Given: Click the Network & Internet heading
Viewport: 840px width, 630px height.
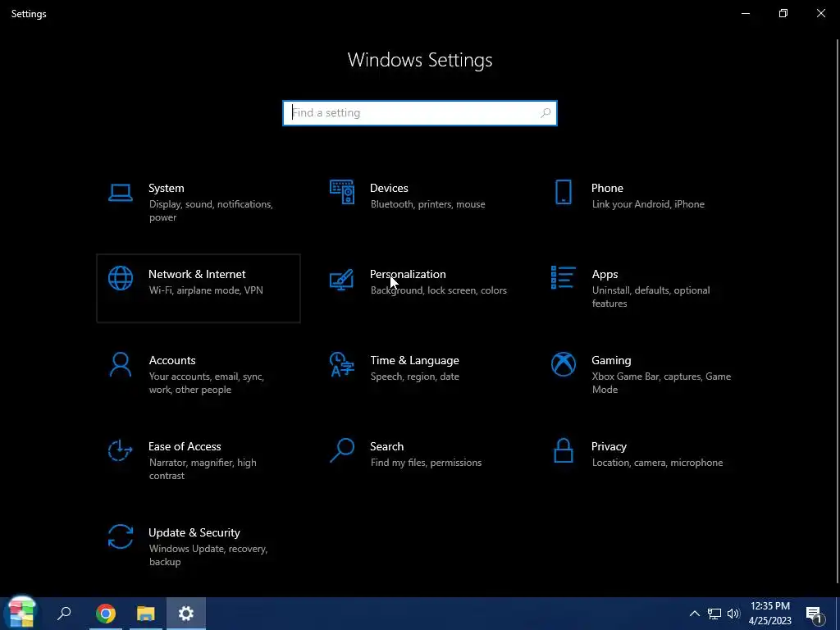Looking at the screenshot, I should pyautogui.click(x=197, y=274).
